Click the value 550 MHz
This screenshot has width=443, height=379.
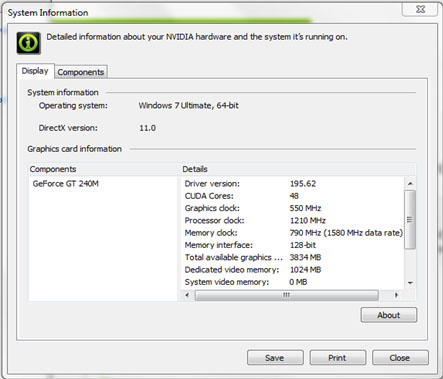click(305, 208)
